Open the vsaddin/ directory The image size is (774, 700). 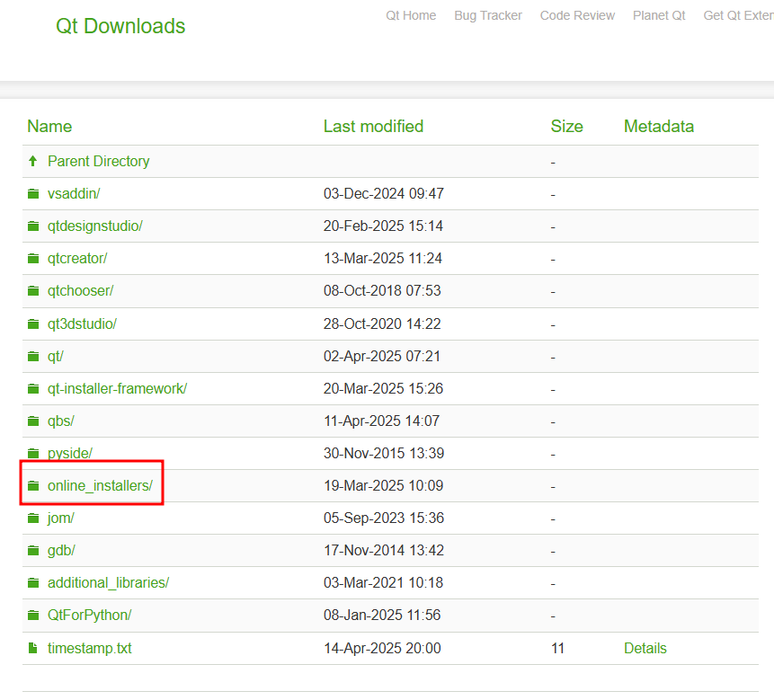[x=74, y=194]
